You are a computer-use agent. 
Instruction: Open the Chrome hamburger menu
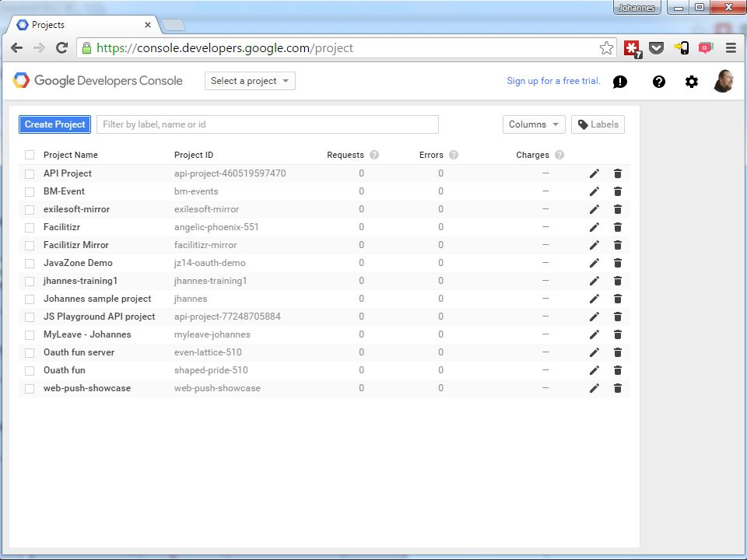[731, 48]
